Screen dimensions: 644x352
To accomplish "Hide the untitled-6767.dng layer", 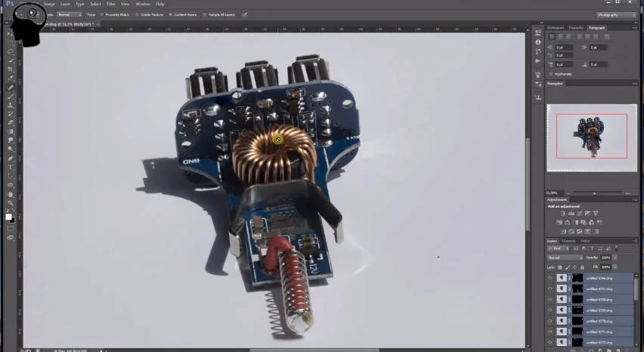I will click(x=550, y=289).
